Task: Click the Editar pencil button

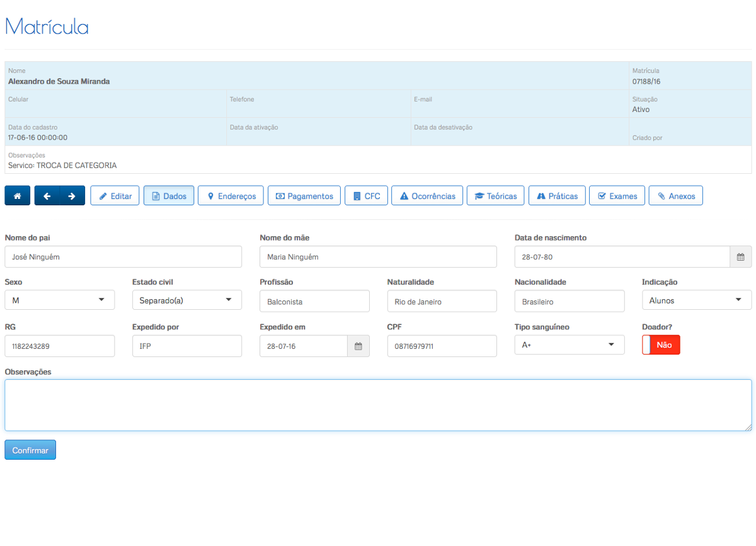Action: point(115,196)
